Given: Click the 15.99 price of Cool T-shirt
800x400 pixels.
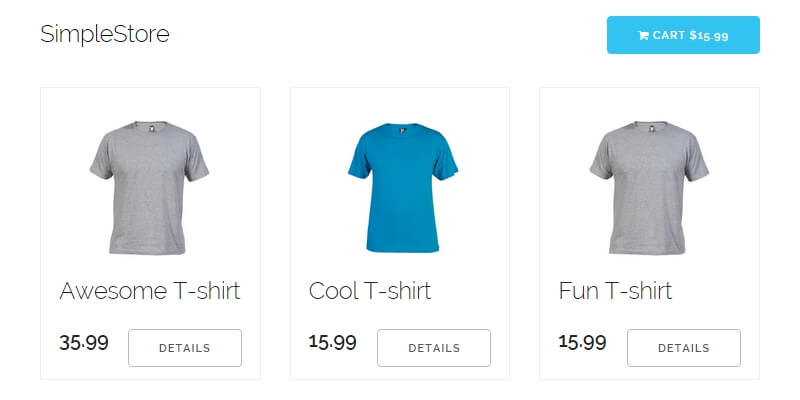Looking at the screenshot, I should (333, 342).
